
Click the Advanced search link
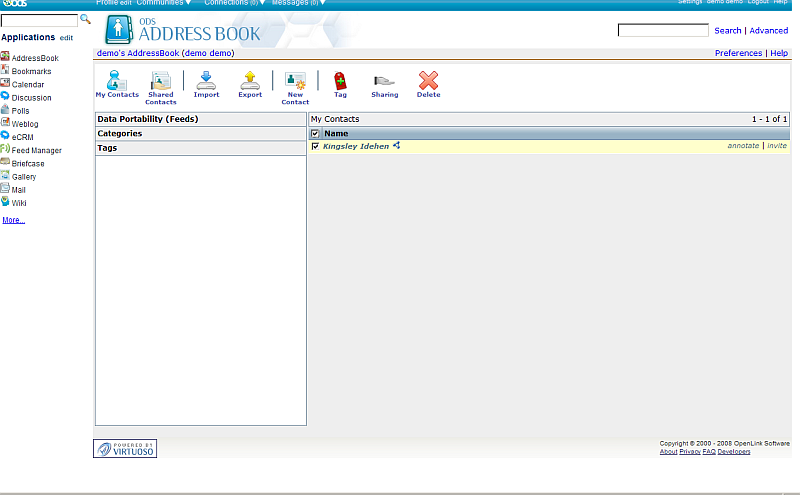coord(769,31)
